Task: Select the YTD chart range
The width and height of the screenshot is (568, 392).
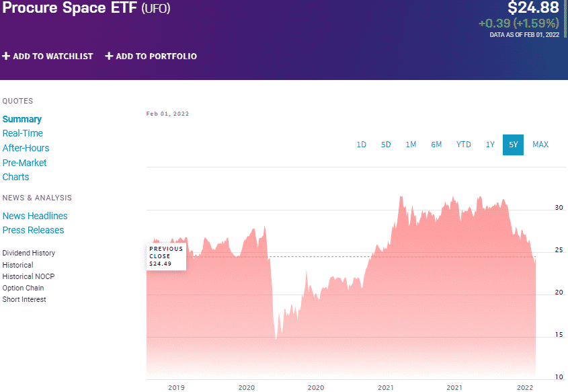Action: click(x=462, y=145)
